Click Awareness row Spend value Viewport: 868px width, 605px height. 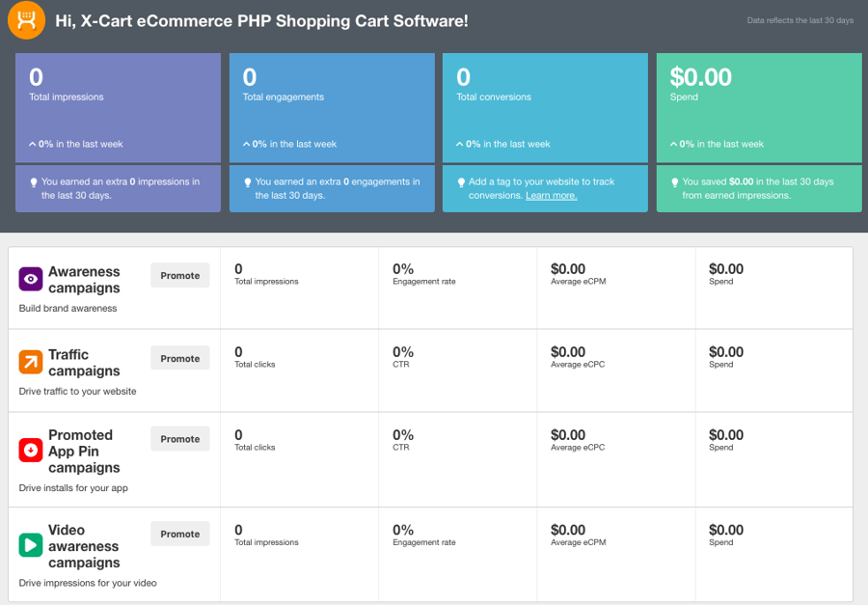click(x=726, y=269)
